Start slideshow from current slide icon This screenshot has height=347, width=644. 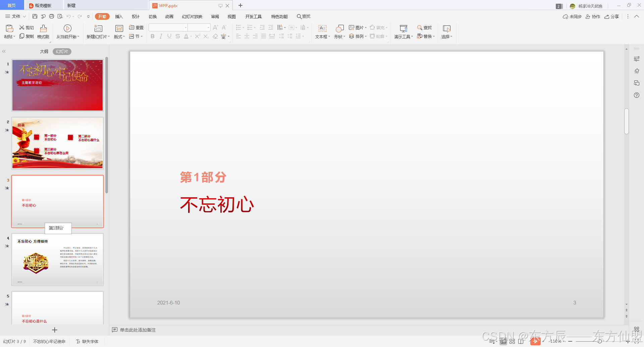[67, 28]
